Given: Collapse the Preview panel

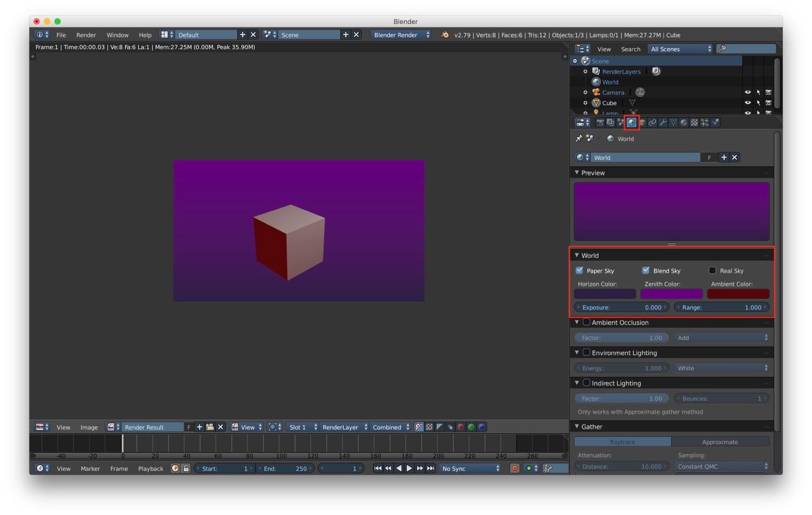Looking at the screenshot, I should click(577, 173).
